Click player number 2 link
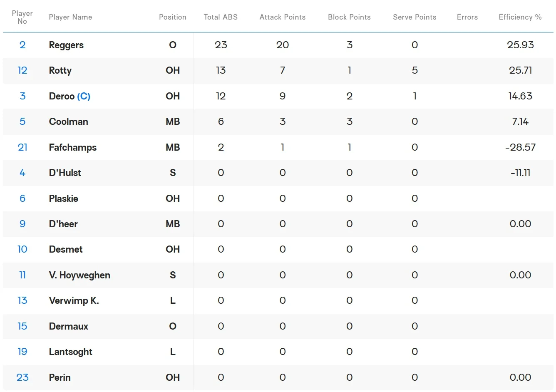The height and width of the screenshot is (392, 556). [22, 45]
